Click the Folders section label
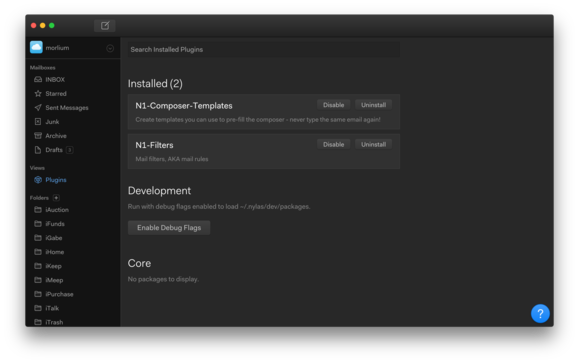 pos(39,198)
